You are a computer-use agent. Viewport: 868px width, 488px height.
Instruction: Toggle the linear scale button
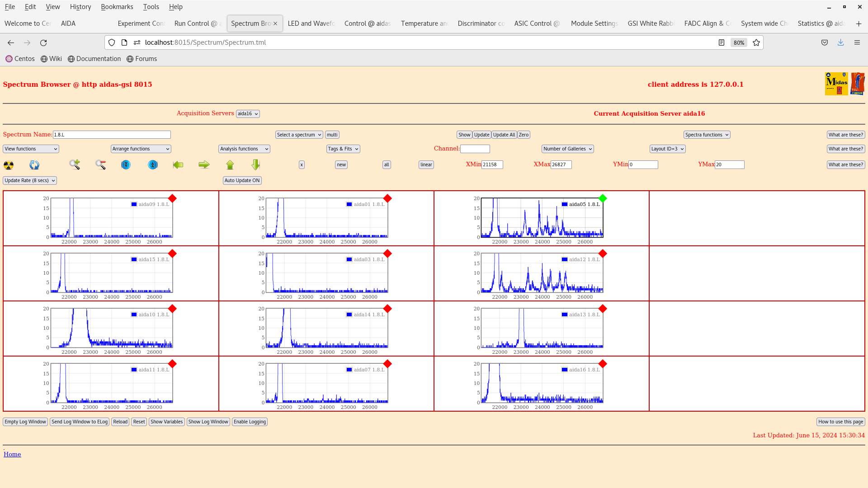point(426,165)
